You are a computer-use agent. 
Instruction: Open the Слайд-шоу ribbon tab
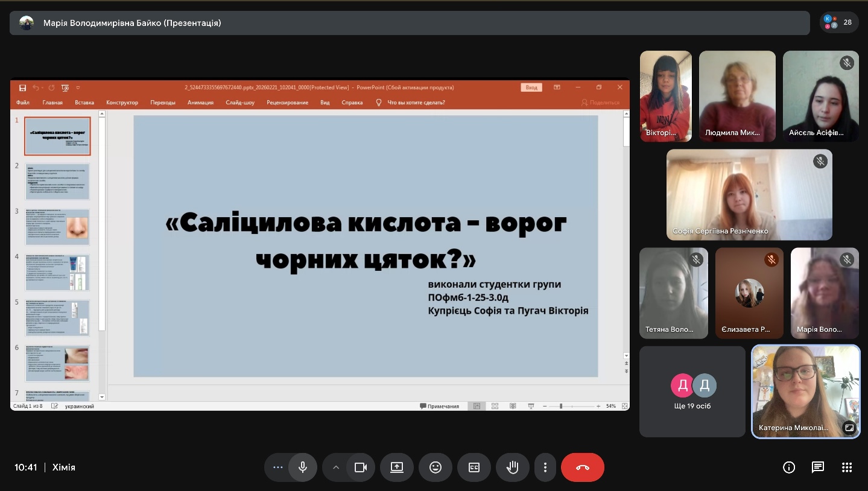(x=240, y=103)
